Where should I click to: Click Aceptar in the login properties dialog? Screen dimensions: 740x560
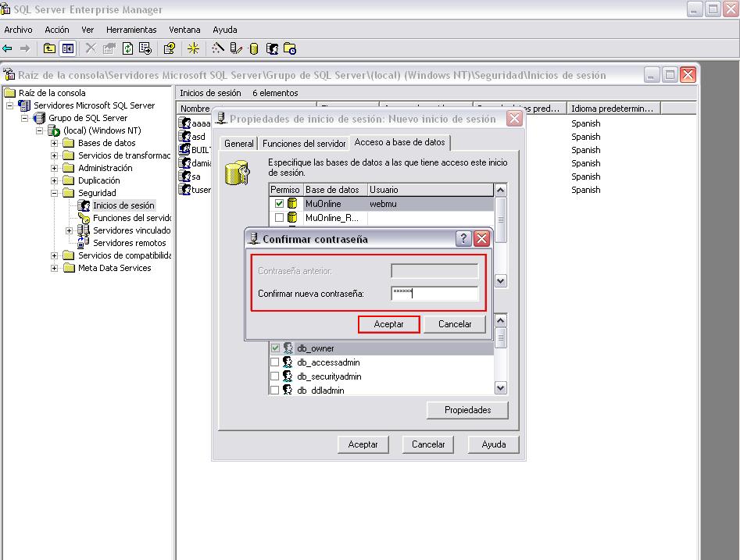pos(363,444)
